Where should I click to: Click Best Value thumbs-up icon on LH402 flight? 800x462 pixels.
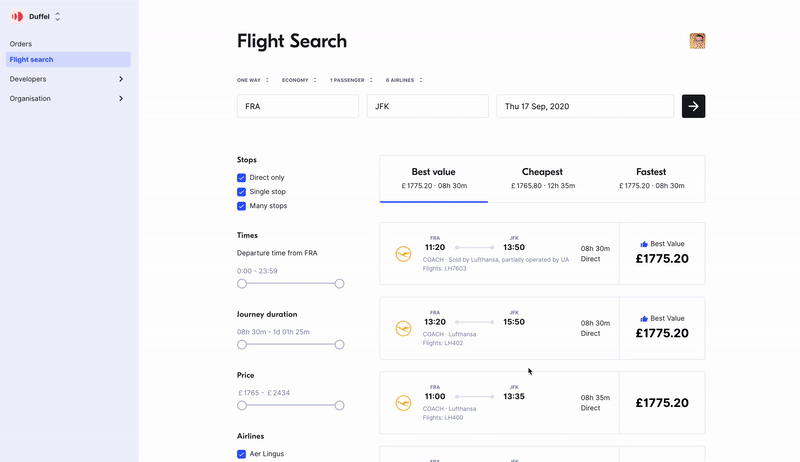coord(644,319)
